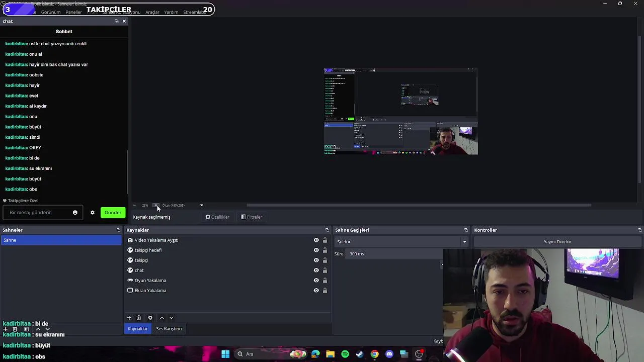Open Windows Start menu
This screenshot has width=644, height=362.
(225, 354)
